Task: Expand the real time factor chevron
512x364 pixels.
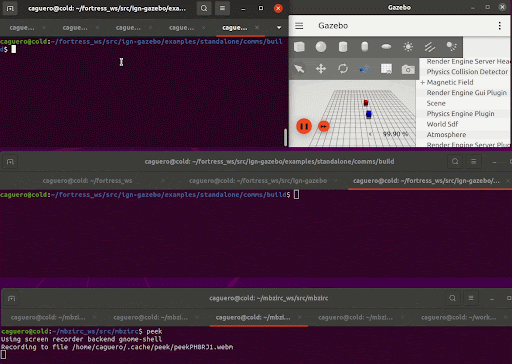Action: pos(371,134)
